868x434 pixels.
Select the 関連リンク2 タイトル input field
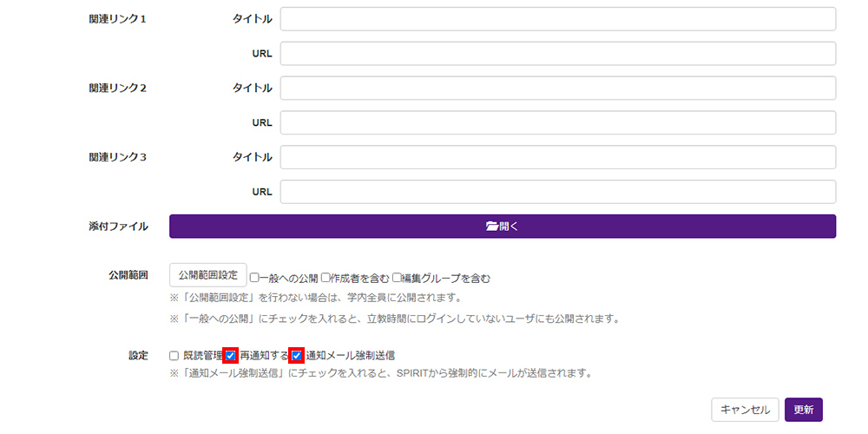[557, 88]
